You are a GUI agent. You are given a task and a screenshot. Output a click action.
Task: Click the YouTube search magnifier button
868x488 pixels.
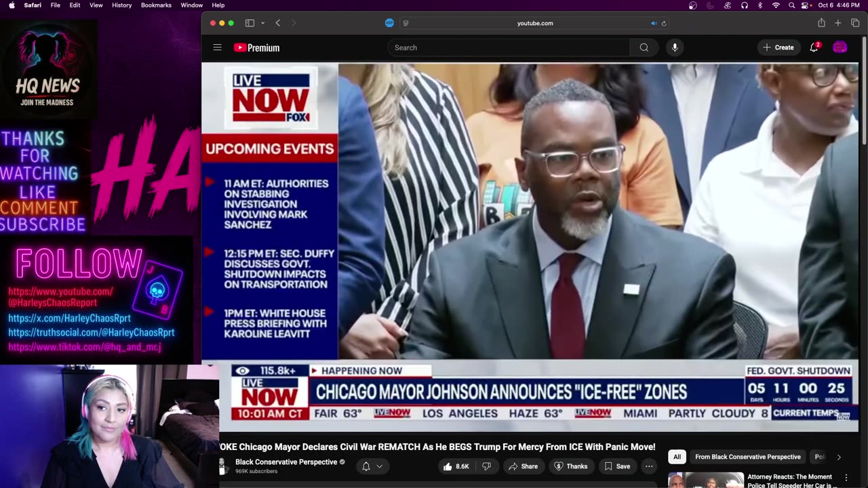pos(644,47)
